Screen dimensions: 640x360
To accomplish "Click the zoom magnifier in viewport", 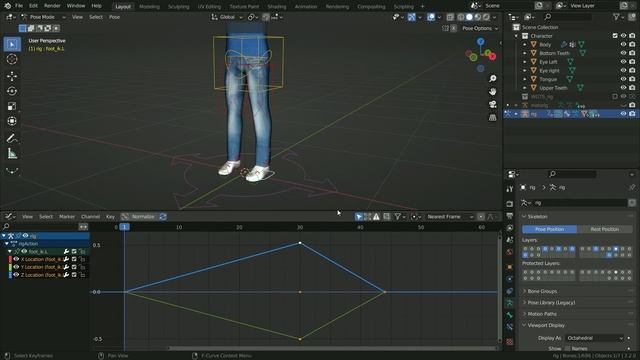I will point(493,78).
